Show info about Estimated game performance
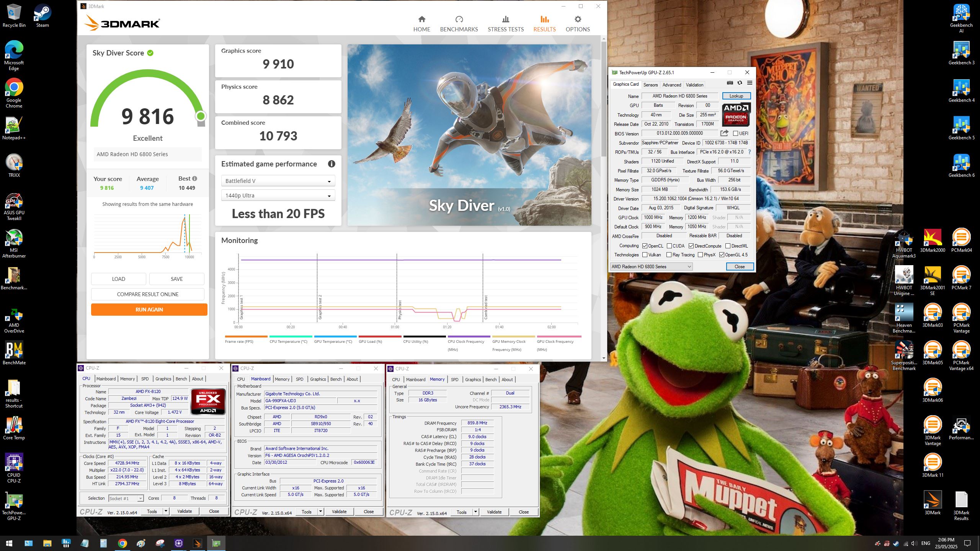 click(332, 164)
